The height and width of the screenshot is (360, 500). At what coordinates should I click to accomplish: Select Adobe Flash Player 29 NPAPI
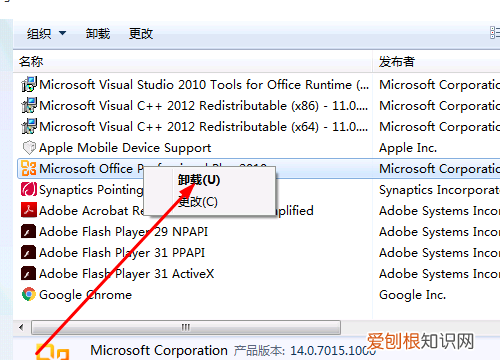123,232
